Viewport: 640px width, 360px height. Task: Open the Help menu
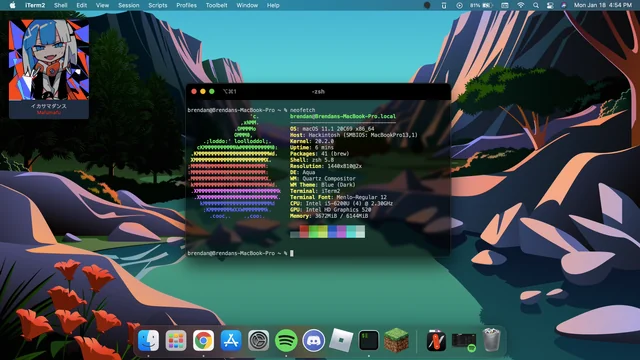tap(273, 5)
